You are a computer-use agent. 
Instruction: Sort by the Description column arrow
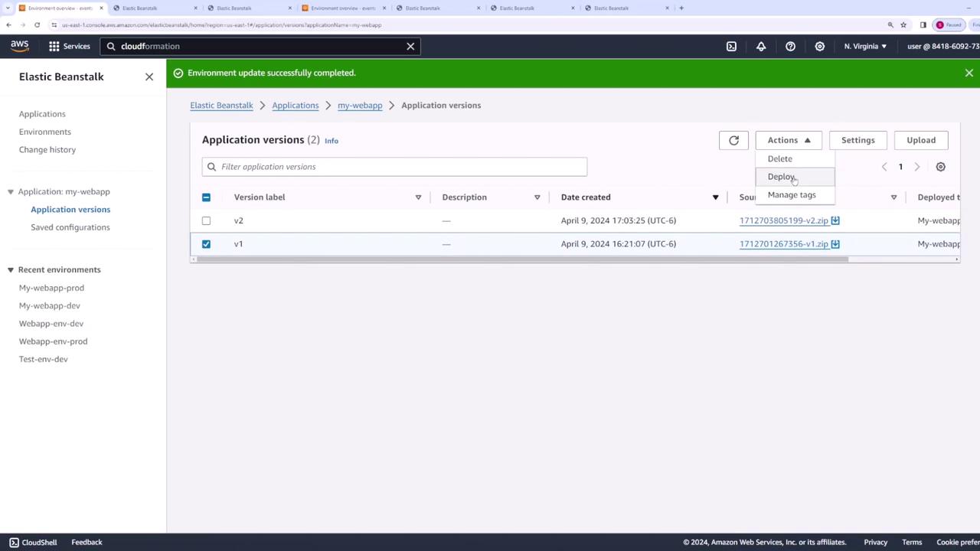point(537,197)
